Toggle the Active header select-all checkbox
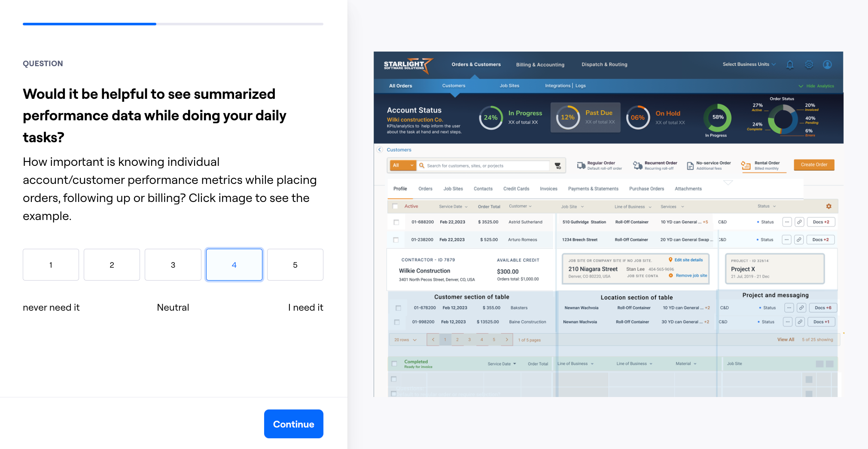868x449 pixels. 395,206
